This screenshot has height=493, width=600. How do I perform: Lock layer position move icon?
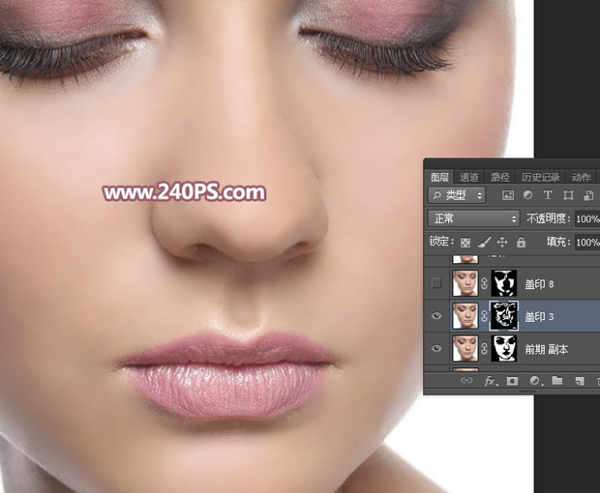[x=502, y=242]
